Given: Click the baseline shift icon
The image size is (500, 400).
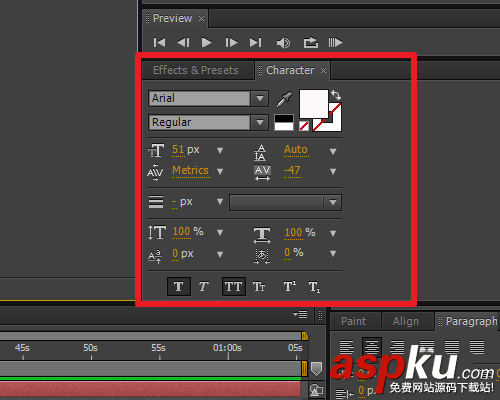Looking at the screenshot, I should click(155, 256).
